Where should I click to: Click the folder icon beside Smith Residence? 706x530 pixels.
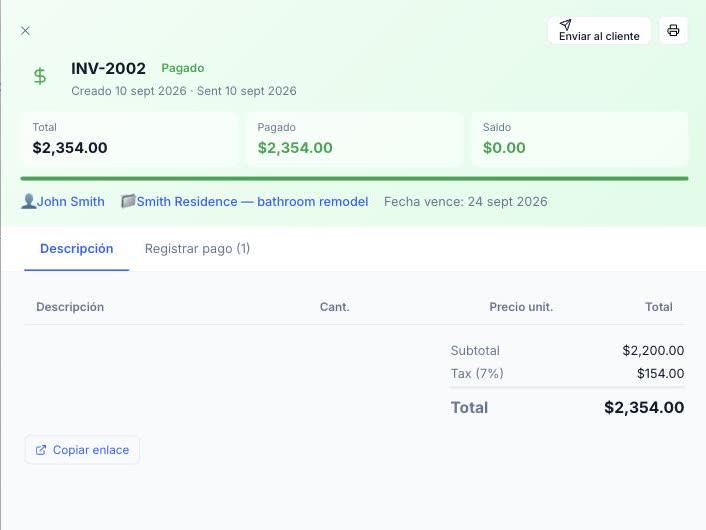tap(128, 201)
